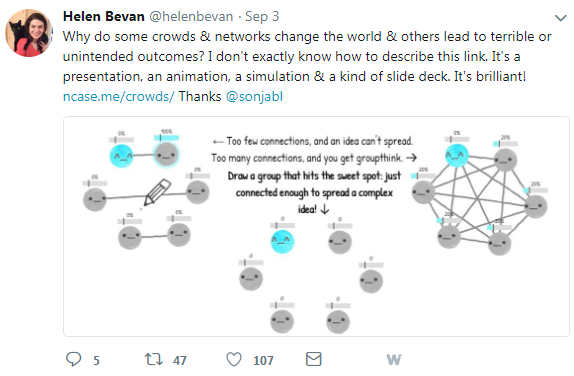The height and width of the screenshot is (376, 574).
Task: Like the tweet with the heart icon
Action: coord(234,359)
